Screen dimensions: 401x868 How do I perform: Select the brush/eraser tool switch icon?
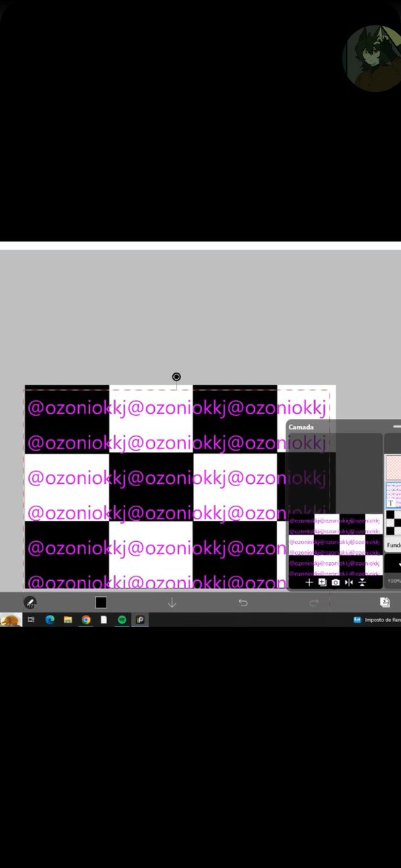30,602
